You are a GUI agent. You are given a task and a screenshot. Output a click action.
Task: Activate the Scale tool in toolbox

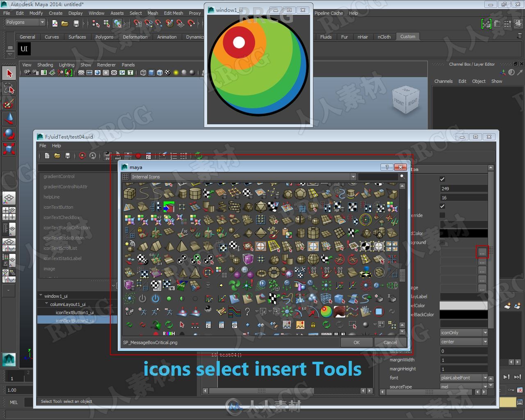pyautogui.click(x=9, y=148)
